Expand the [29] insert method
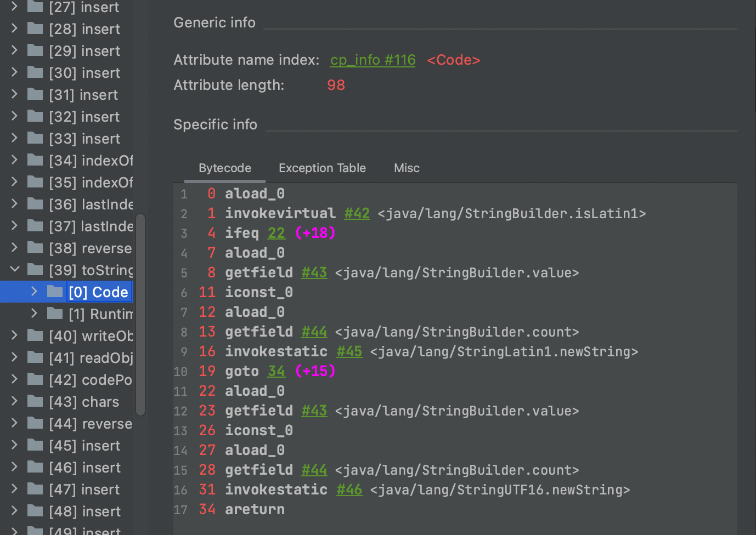Image resolution: width=756 pixels, height=535 pixels. (x=15, y=50)
